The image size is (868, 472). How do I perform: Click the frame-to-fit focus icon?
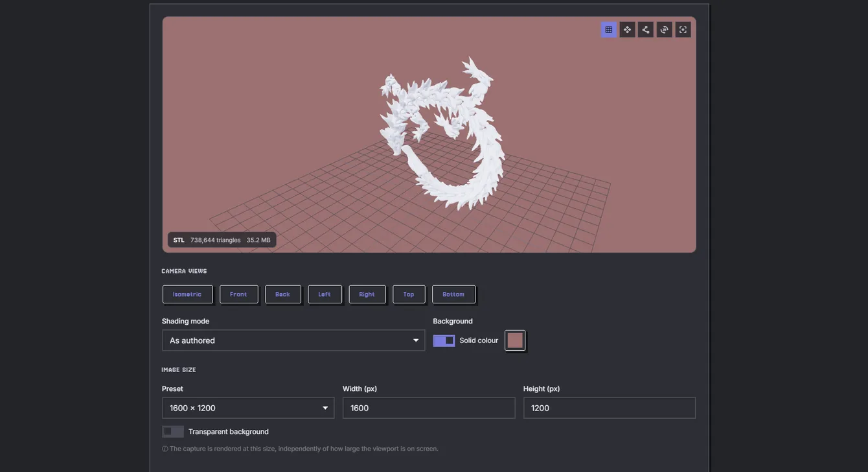[x=683, y=30]
